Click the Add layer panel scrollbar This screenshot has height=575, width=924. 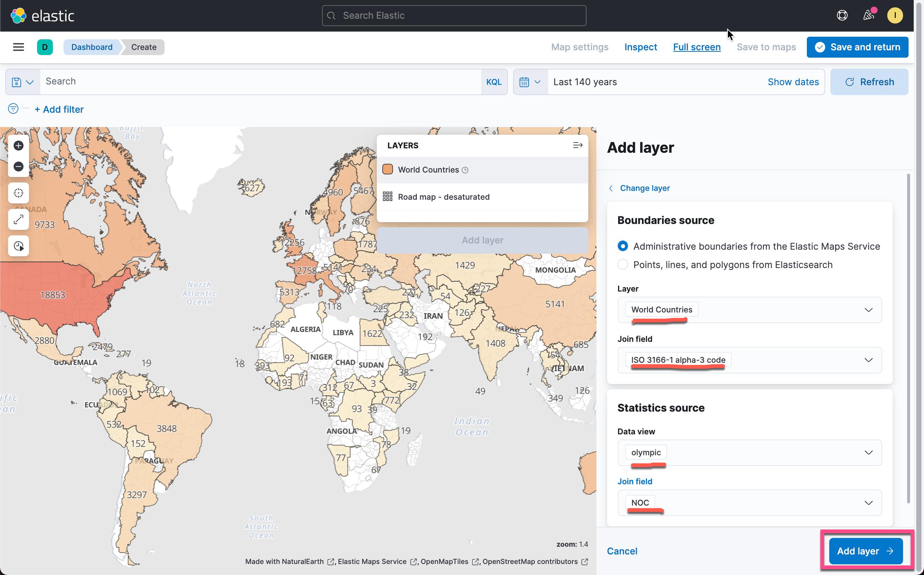[x=909, y=339]
